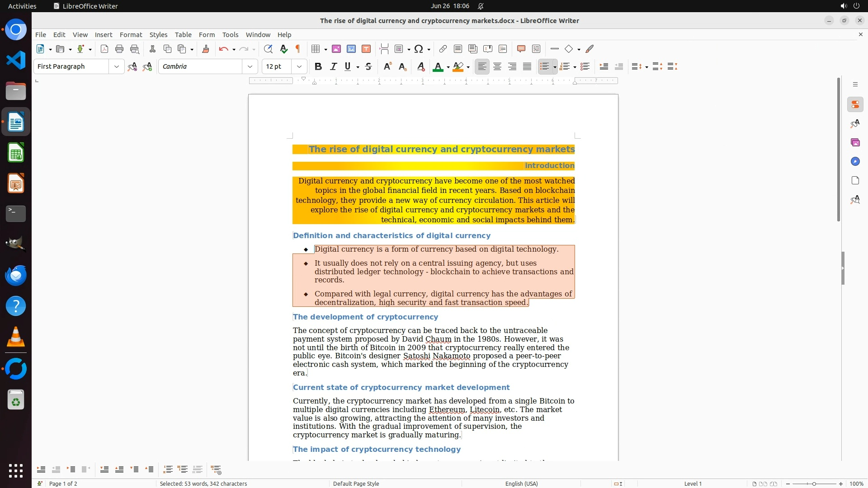The height and width of the screenshot is (488, 868).
Task: Expand the paragraph style dropdown
Action: 116,66
